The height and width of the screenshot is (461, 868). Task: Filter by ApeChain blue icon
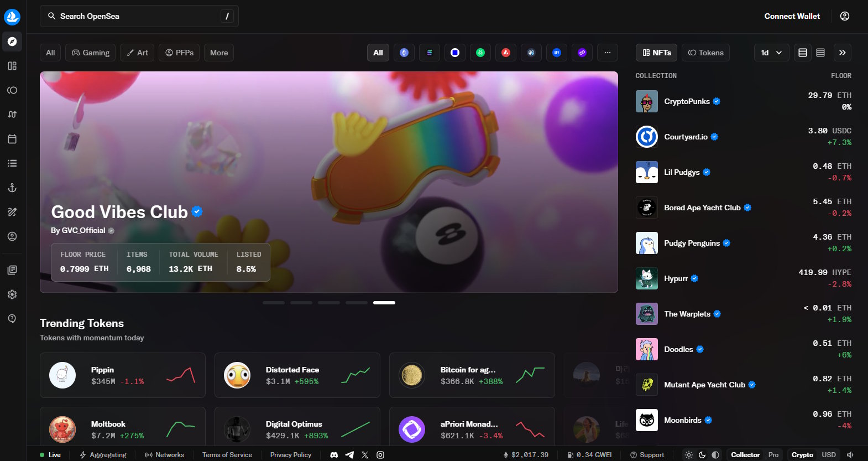click(x=557, y=53)
